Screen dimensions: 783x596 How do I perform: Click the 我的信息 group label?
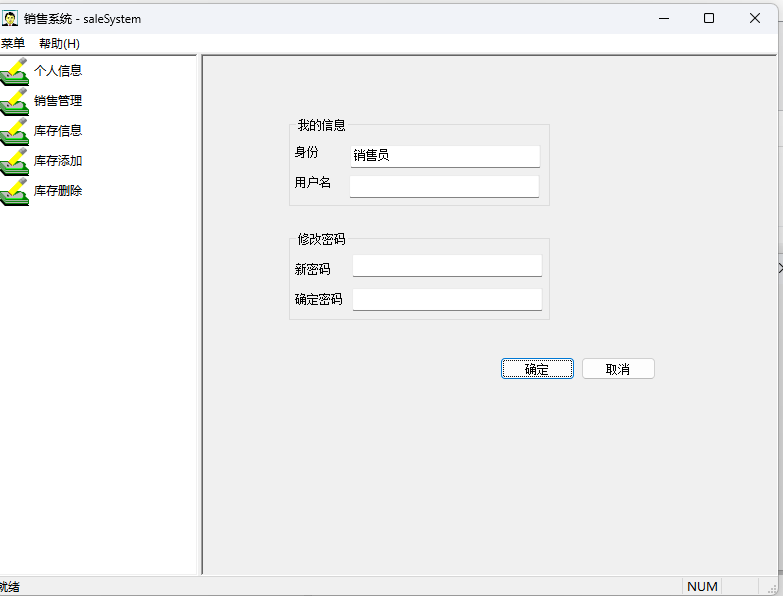click(x=322, y=125)
